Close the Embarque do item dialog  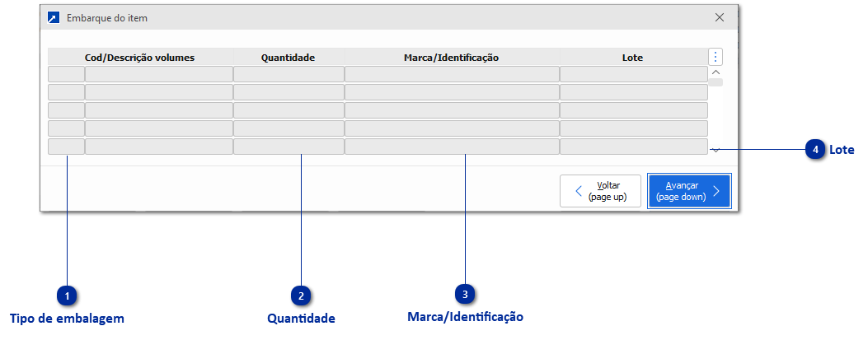click(x=720, y=17)
